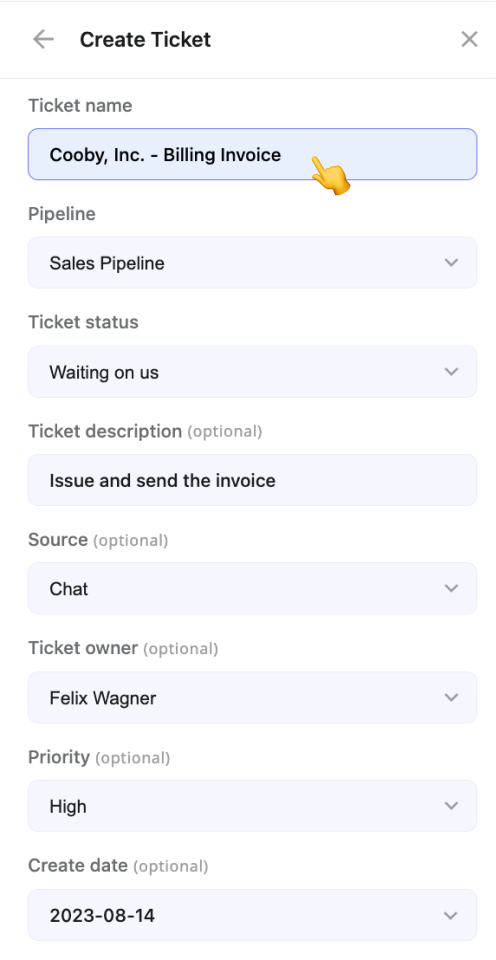This screenshot has width=496, height=960.
Task: Open the Ticket owner dropdown
Action: [x=252, y=697]
